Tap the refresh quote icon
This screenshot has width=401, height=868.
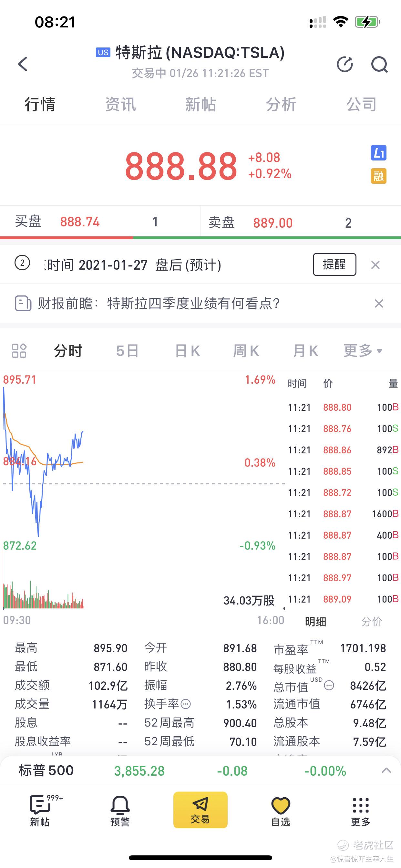pos(345,64)
